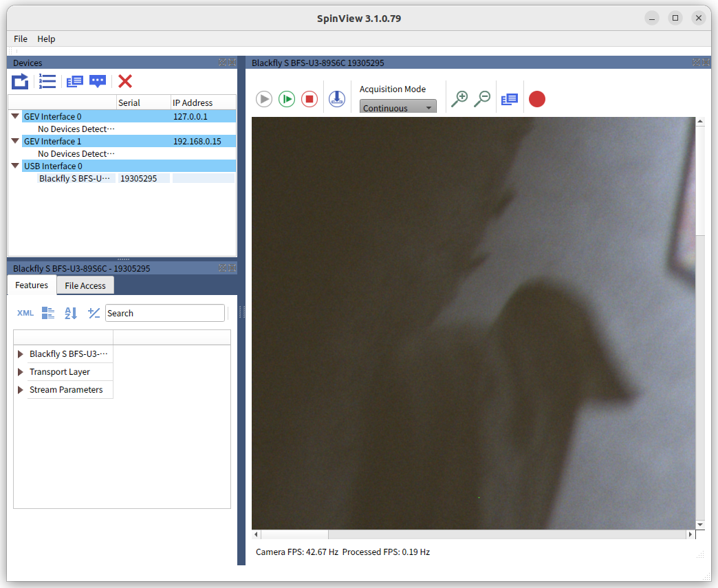Click the red X icon in Devices toolbar
718x588 pixels.
coord(125,82)
